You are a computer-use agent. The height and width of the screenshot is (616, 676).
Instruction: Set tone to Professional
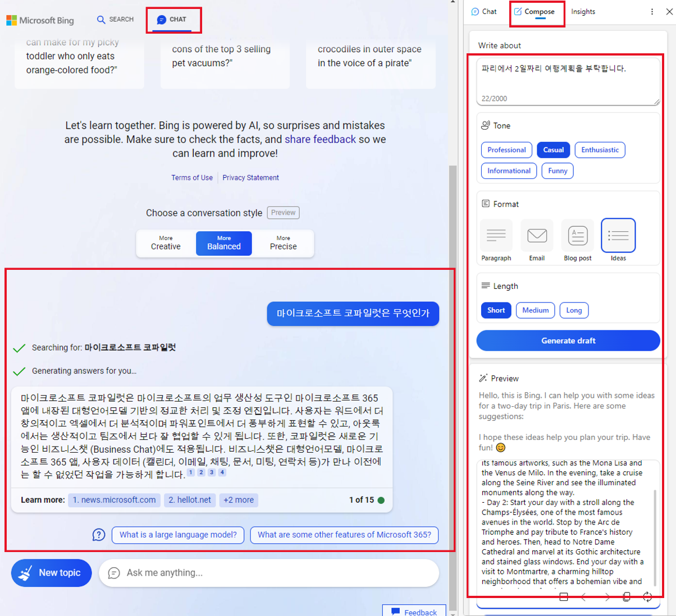pos(506,150)
